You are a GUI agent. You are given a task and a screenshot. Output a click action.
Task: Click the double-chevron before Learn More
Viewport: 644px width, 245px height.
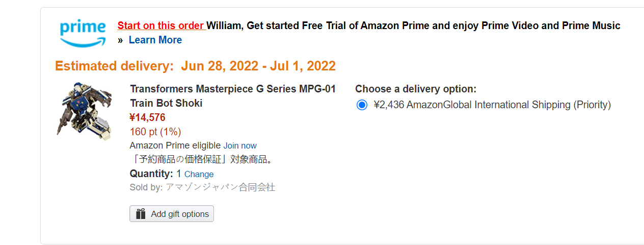coord(120,40)
